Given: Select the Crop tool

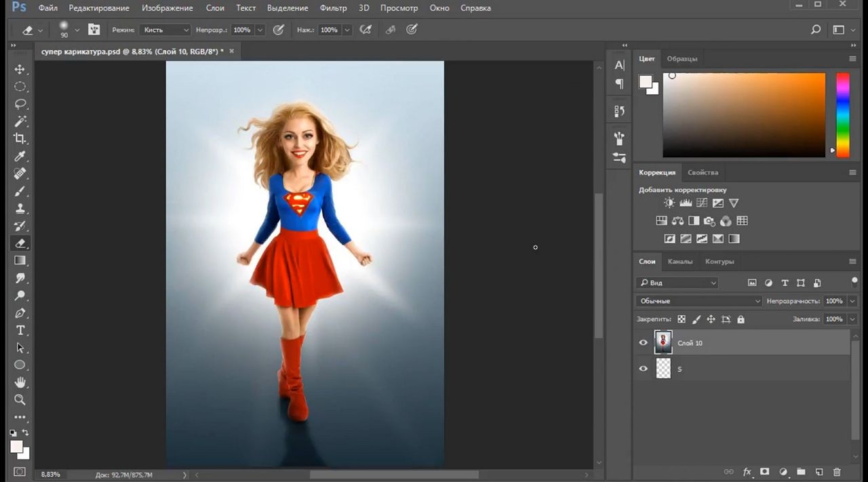Looking at the screenshot, I should 20,138.
